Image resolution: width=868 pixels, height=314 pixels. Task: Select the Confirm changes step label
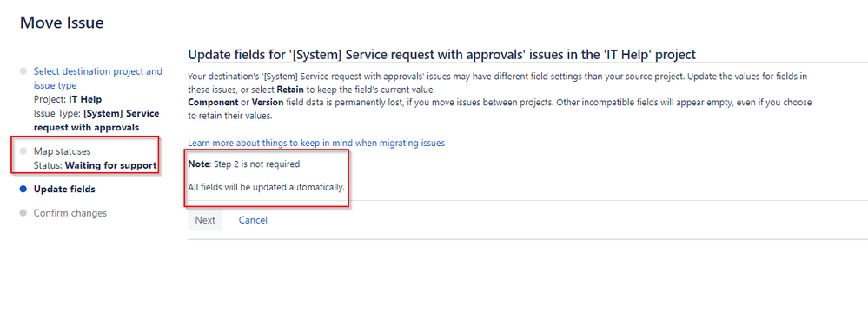[70, 212]
